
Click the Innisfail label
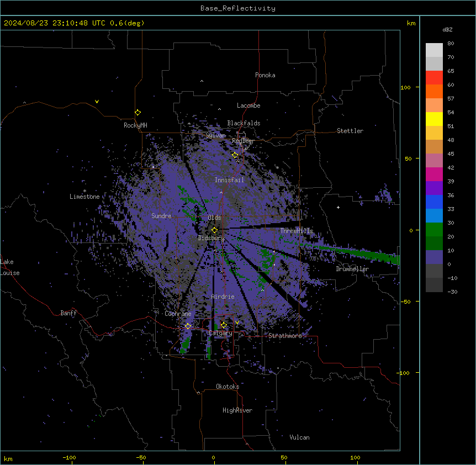click(229, 180)
